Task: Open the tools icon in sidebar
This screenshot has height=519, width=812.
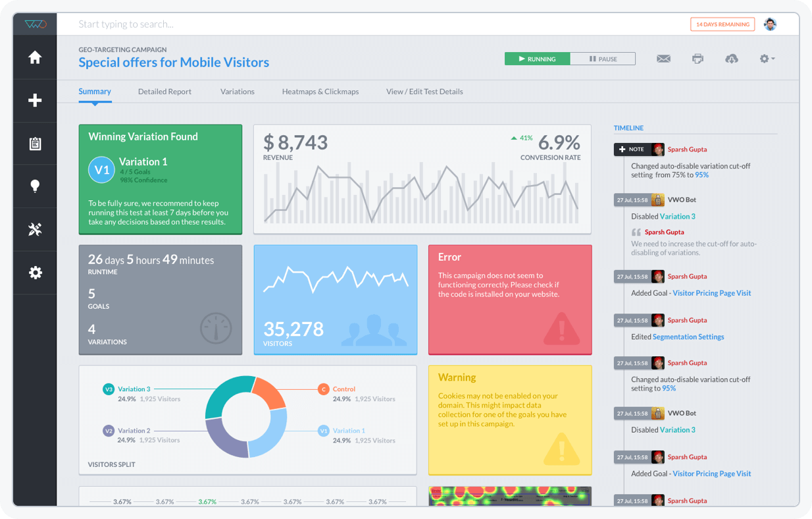Action: [x=34, y=229]
